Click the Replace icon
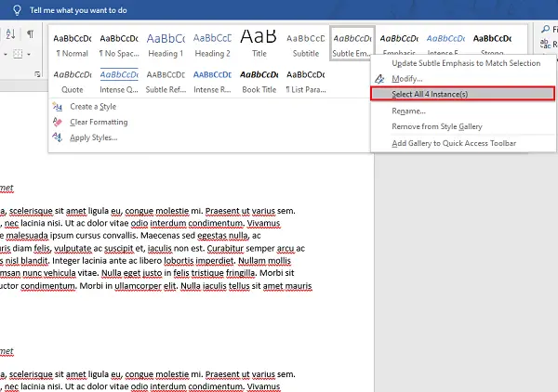 pos(545,44)
